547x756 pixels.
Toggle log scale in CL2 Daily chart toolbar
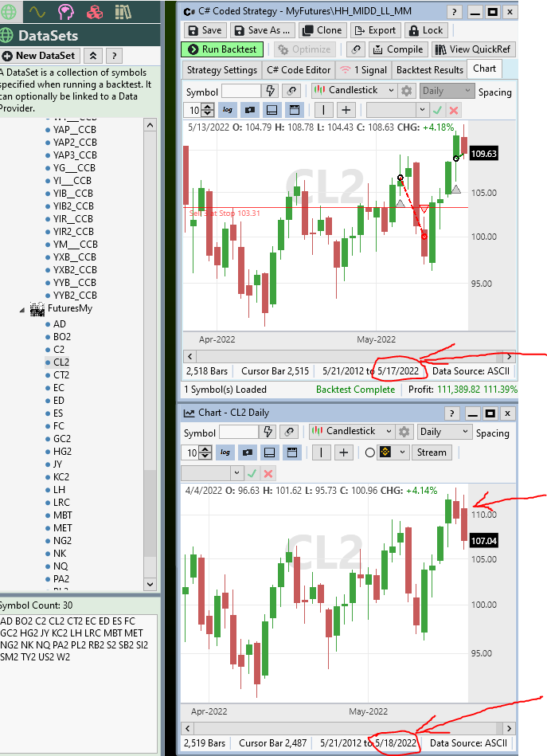point(225,452)
